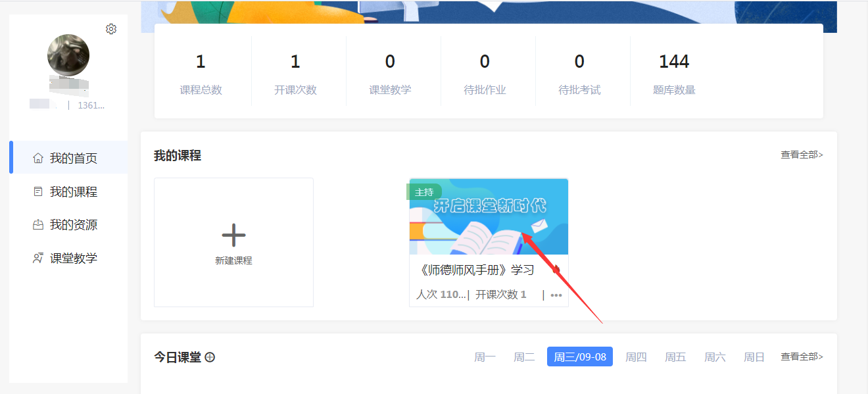Click the book icon beside 我的课程

(x=38, y=191)
